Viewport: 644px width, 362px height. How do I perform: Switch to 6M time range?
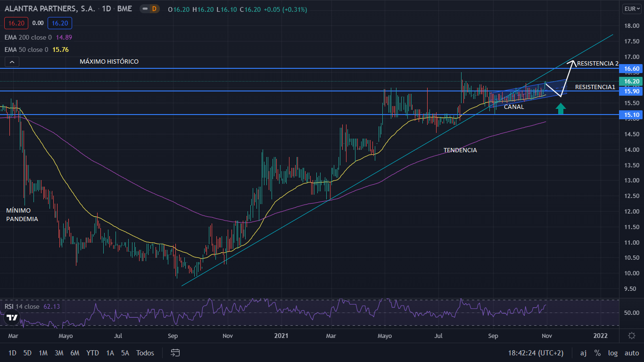tap(74, 353)
